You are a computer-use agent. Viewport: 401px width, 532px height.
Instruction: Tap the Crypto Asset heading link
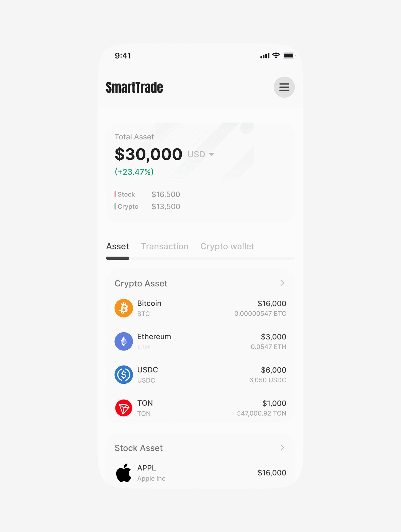coord(141,283)
